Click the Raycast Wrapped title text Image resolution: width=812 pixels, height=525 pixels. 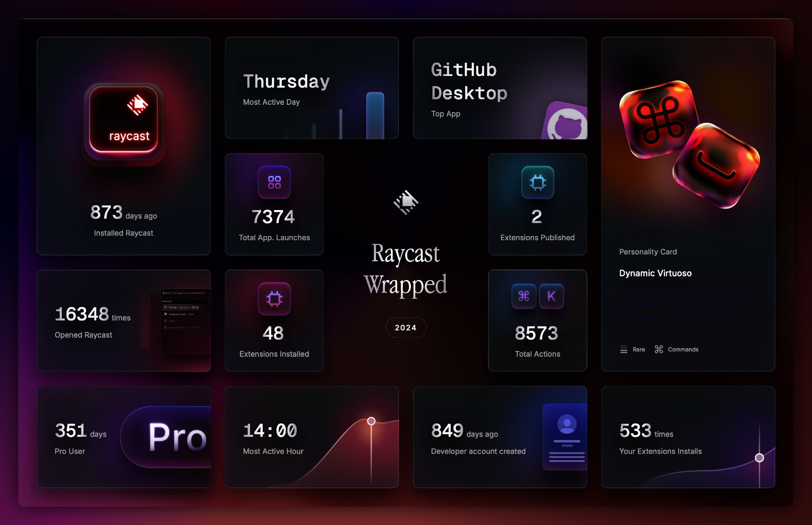[406, 268]
